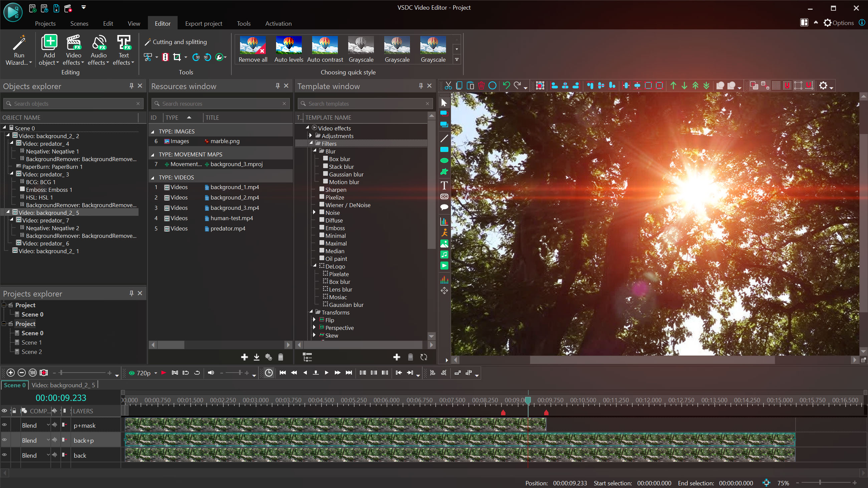The width and height of the screenshot is (868, 488).
Task: Collapse the TYPE: VIDEOS group
Action: point(153,177)
